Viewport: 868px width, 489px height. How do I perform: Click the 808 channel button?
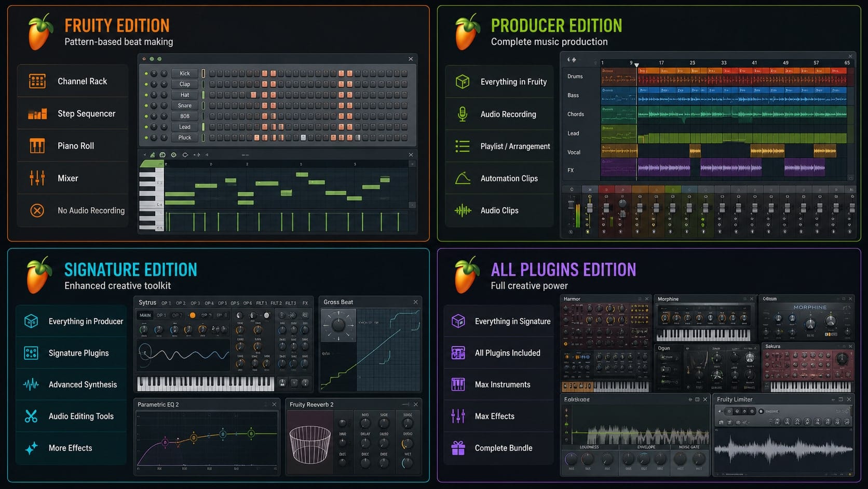[x=185, y=116]
